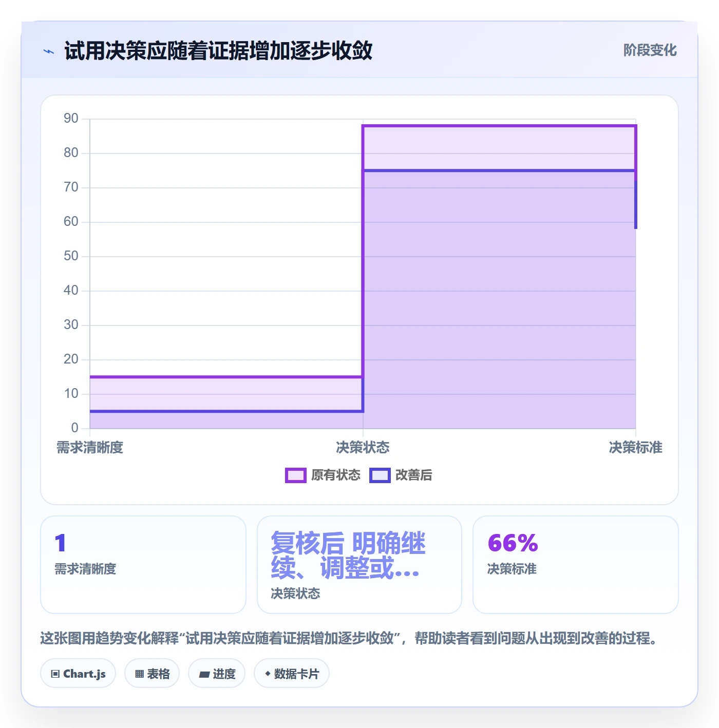The width and height of the screenshot is (719, 728).
Task: Click the Chart.js chip icon
Action: click(x=55, y=674)
